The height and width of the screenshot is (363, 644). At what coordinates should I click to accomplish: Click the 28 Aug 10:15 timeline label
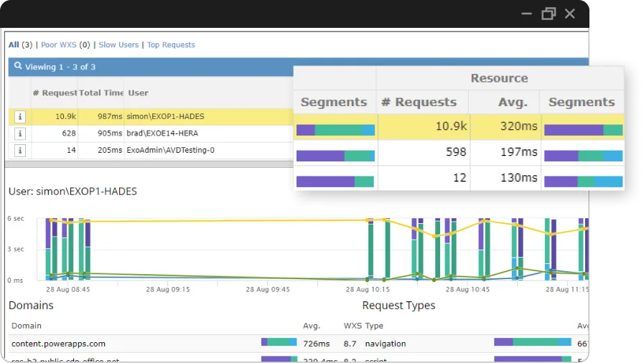[368, 289]
